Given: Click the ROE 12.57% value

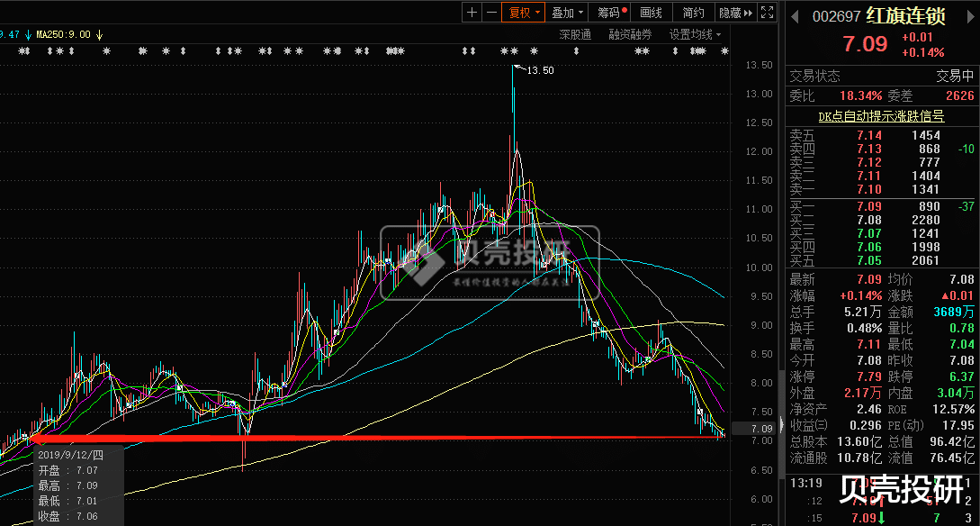Looking at the screenshot, I should point(952,410).
